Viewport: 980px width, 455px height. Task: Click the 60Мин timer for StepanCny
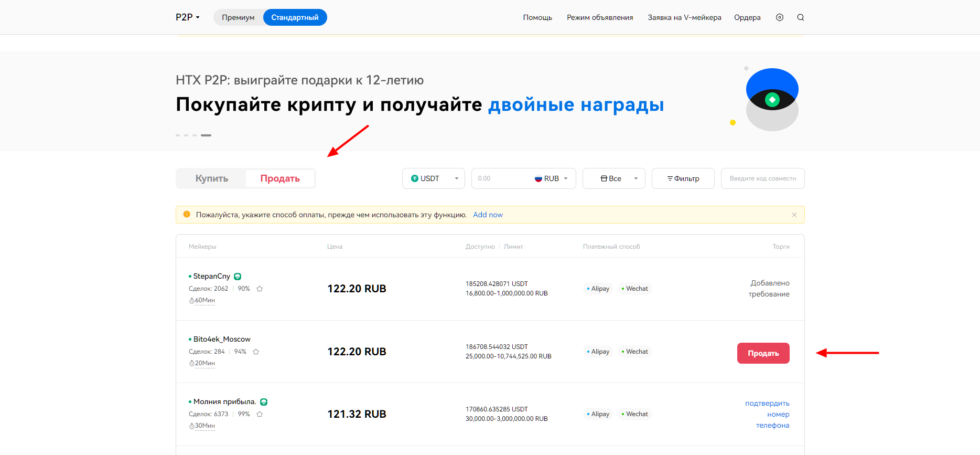tap(202, 300)
